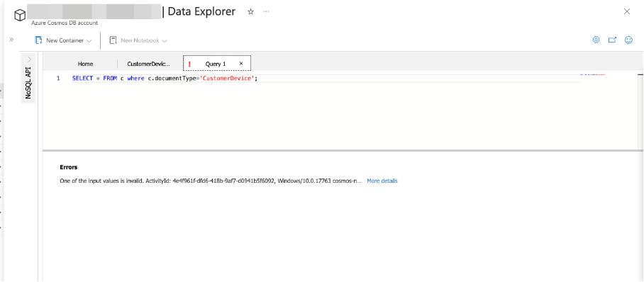644x282 pixels.
Task: Expand the portal side menu double chevron
Action: point(11,40)
